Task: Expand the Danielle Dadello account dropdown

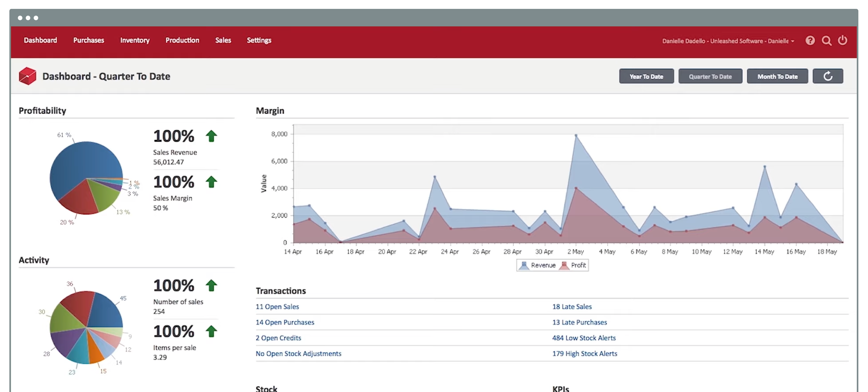Action: coord(728,41)
